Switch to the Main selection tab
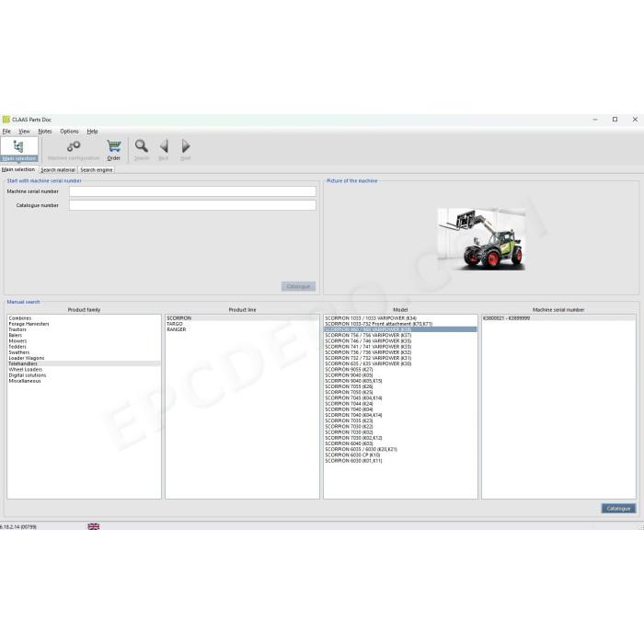644x644 pixels. tap(18, 169)
